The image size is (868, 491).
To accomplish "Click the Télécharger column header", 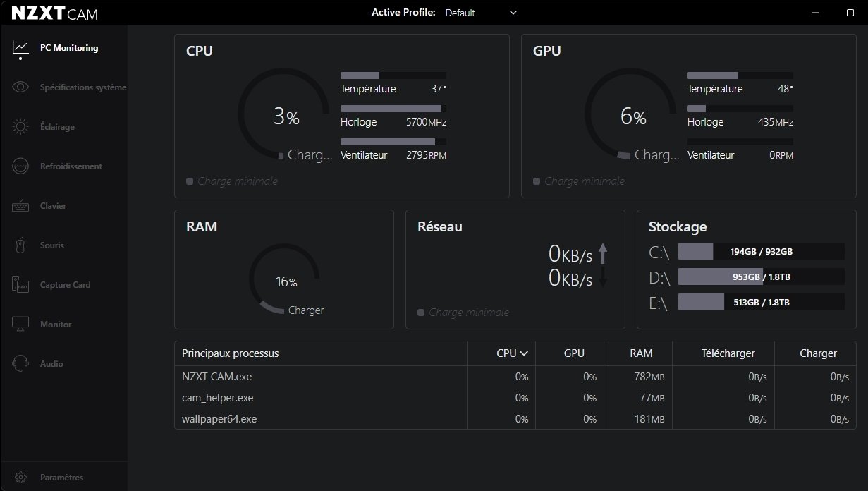I will coord(728,353).
